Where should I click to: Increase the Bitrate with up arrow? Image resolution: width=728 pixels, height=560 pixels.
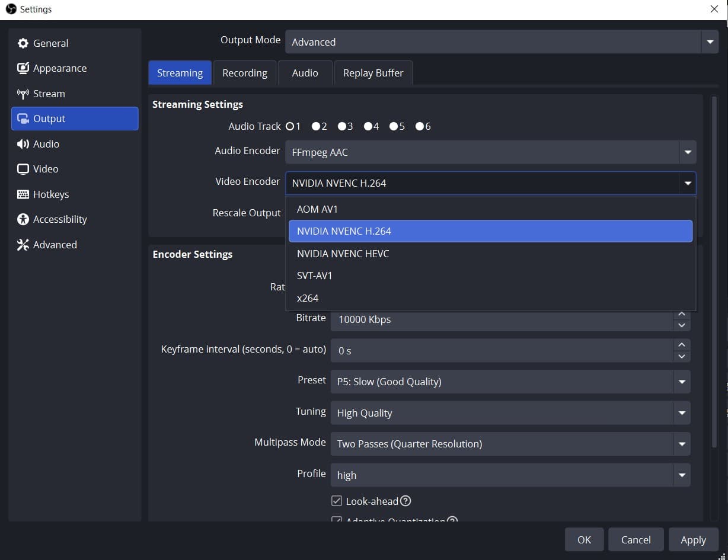pos(682,313)
